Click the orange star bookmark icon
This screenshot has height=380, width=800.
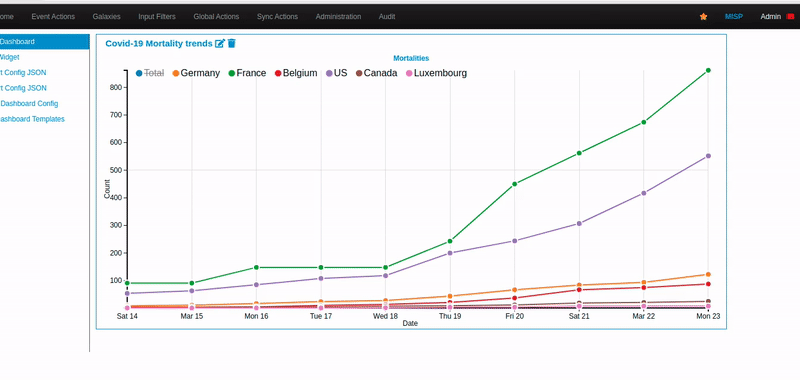tap(704, 16)
